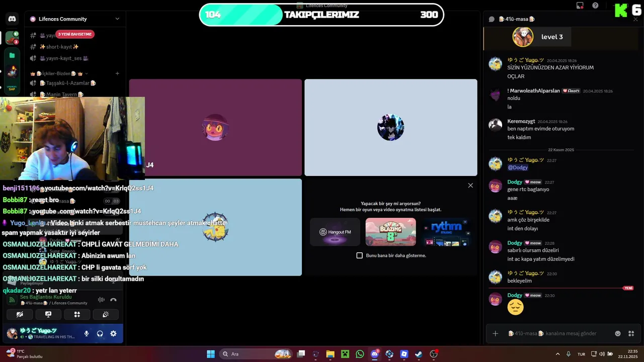Click Dodgy's username on 22:28 message
644x362 pixels.
tap(515, 243)
